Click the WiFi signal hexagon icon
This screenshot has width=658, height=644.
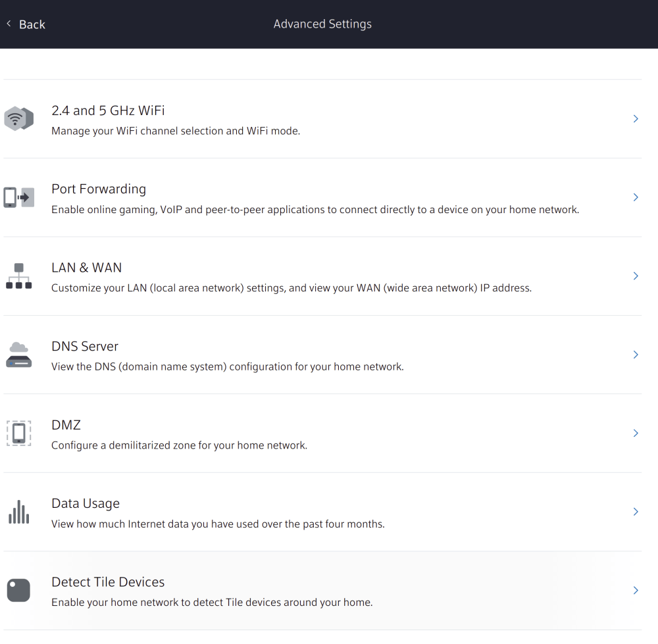[18, 119]
